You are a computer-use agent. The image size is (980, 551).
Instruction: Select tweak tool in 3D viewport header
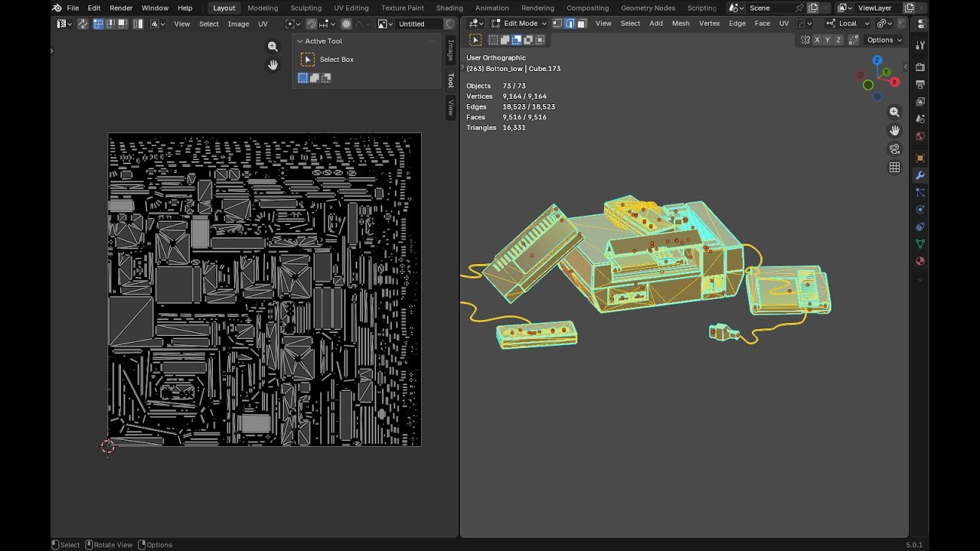pos(475,40)
